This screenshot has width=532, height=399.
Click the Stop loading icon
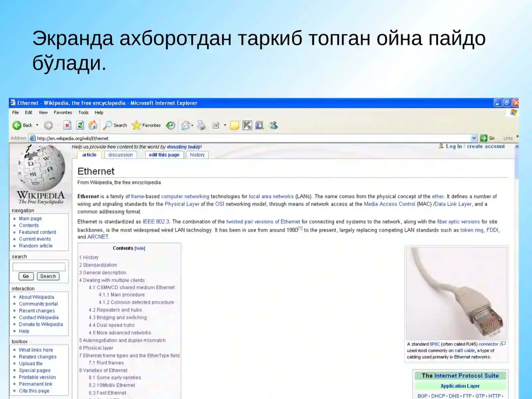(67, 125)
